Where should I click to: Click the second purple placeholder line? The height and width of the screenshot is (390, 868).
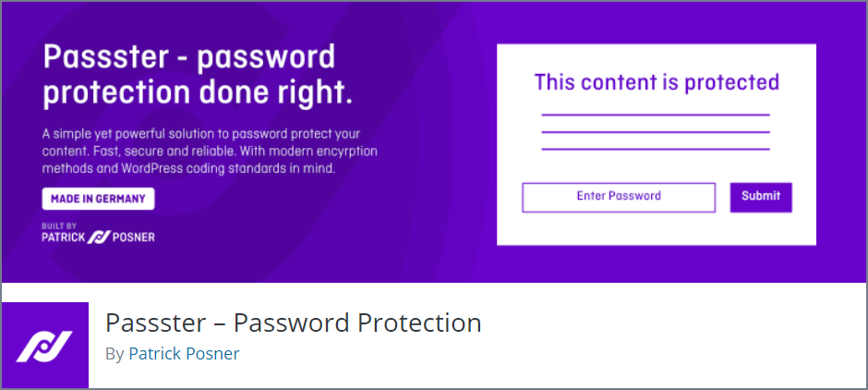point(656,132)
